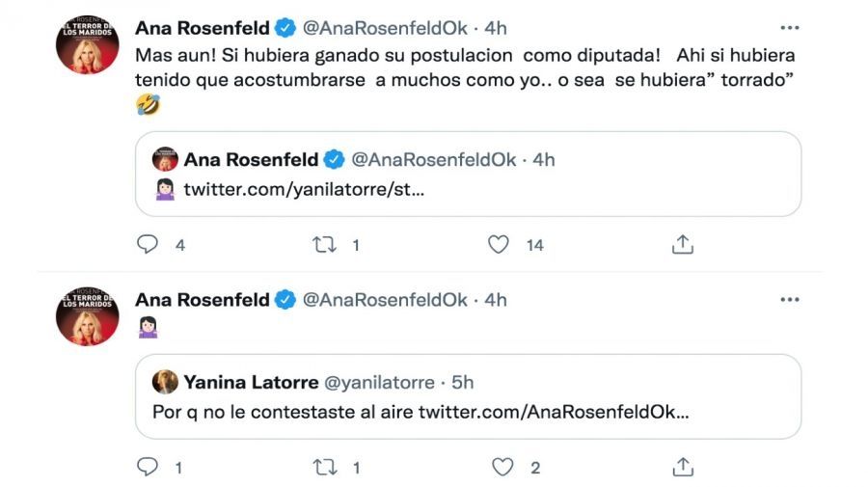Like the second tweet with 2 likes
Viewport: 868px width, 487px height.
click(x=502, y=468)
